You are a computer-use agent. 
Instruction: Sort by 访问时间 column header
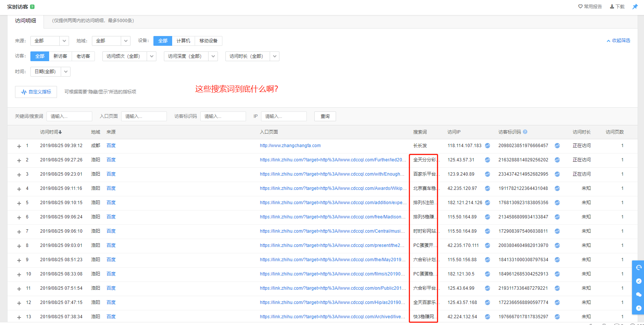(51, 132)
